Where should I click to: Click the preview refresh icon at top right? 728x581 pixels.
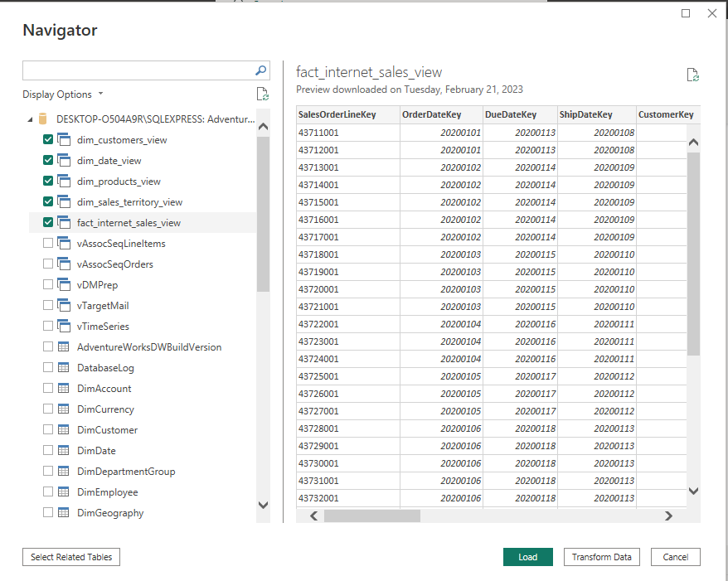[692, 75]
